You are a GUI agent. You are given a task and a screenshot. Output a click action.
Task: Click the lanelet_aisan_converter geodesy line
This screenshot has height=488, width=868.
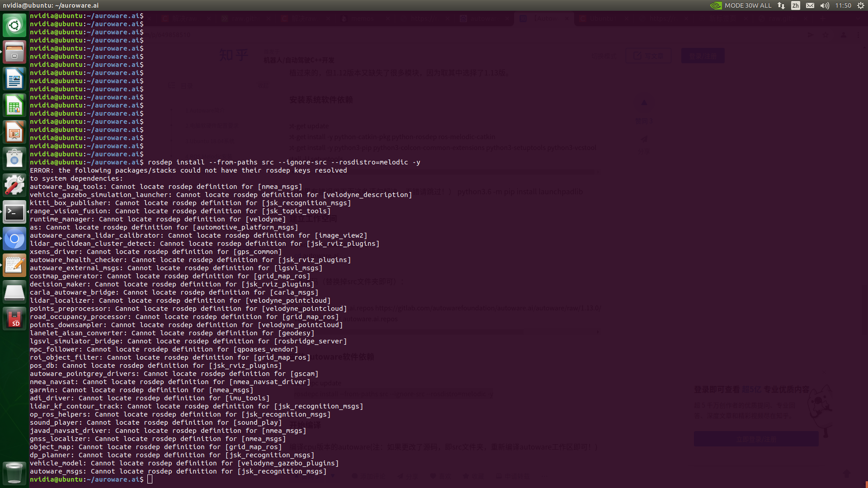[x=172, y=333]
